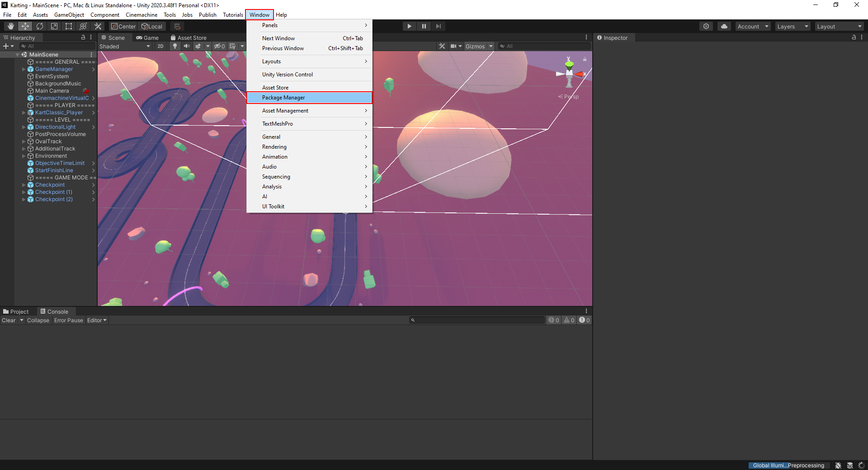Toggle Center pivot mode
This screenshot has width=868, height=470.
[123, 26]
